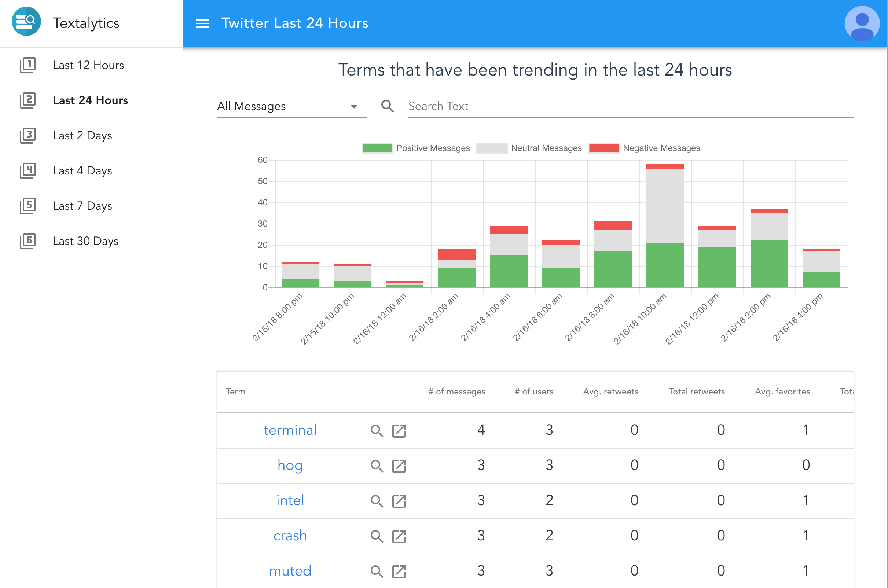
Task: Open the terminal term link
Action: tap(290, 430)
